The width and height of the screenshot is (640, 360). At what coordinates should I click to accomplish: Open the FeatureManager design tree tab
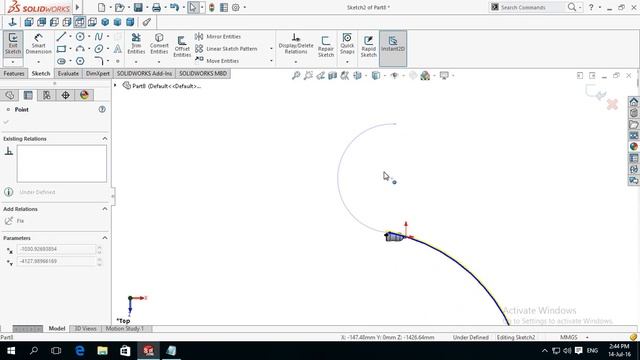point(10,96)
